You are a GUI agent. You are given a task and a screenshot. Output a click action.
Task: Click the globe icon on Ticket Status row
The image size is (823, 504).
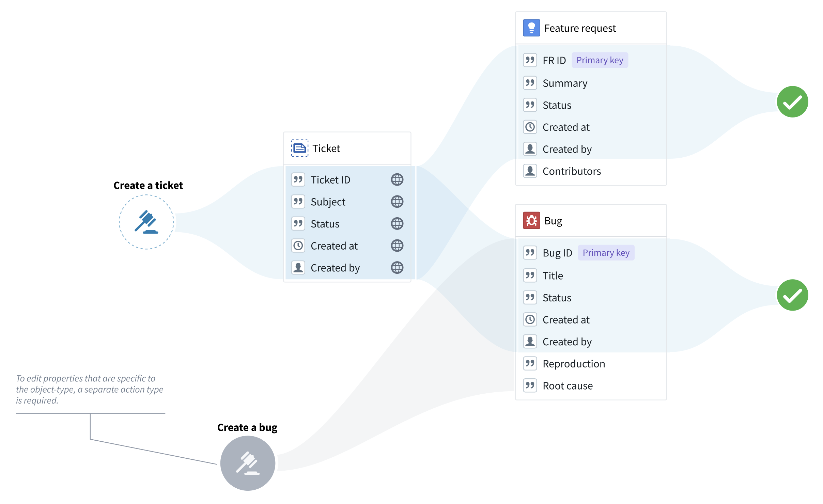point(397,224)
